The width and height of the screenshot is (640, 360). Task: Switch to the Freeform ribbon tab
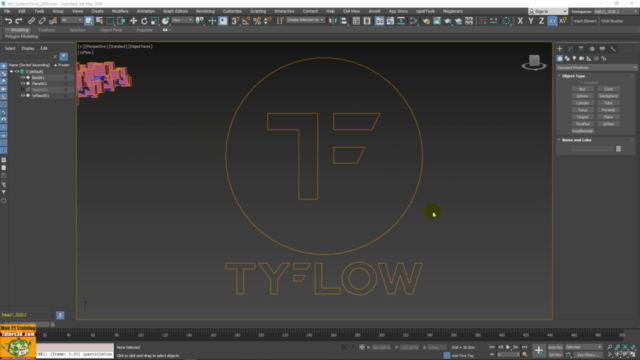click(x=47, y=30)
